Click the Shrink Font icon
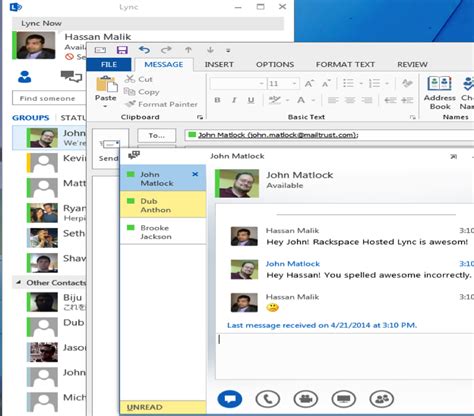This screenshot has width=474, height=416. tap(326, 83)
